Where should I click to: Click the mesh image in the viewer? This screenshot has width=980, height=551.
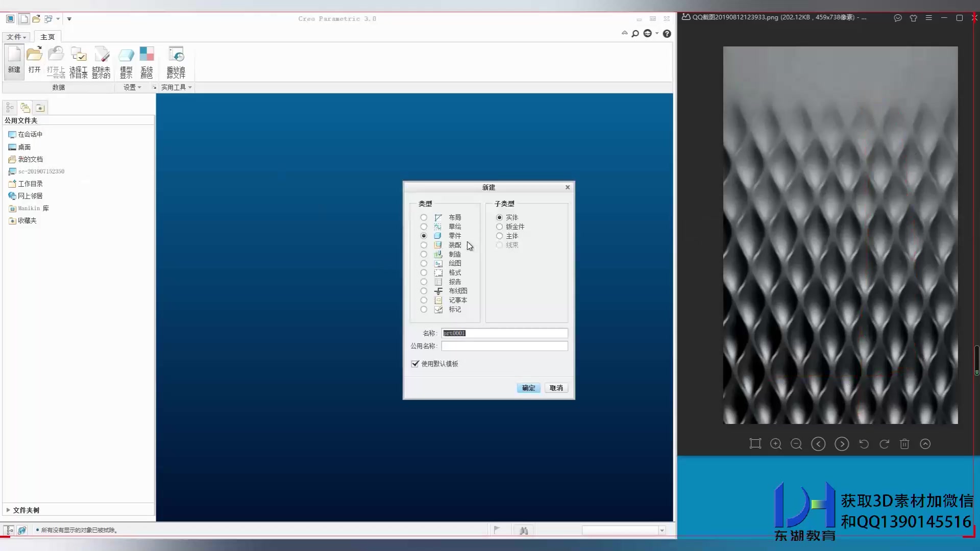[x=840, y=235]
